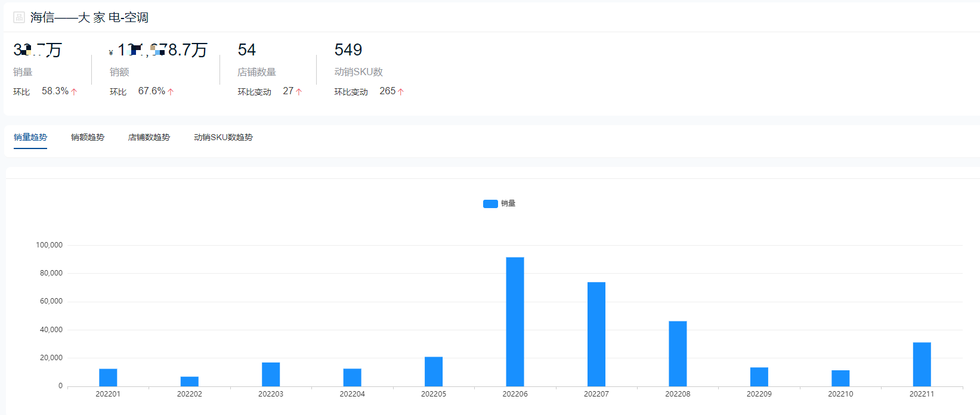Screen dimensions: 980x415
Task: Switch to the 销量趋势 tab
Action: click(30, 137)
